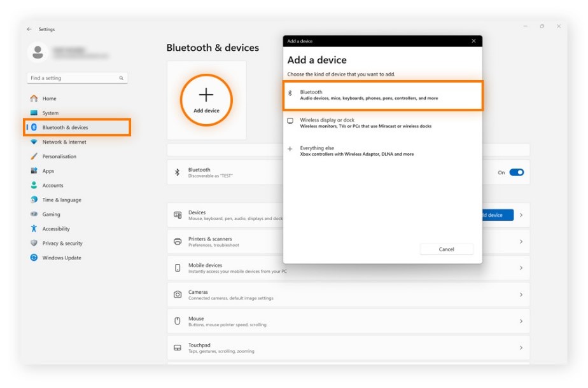Click the Mobile devices title text

click(205, 265)
